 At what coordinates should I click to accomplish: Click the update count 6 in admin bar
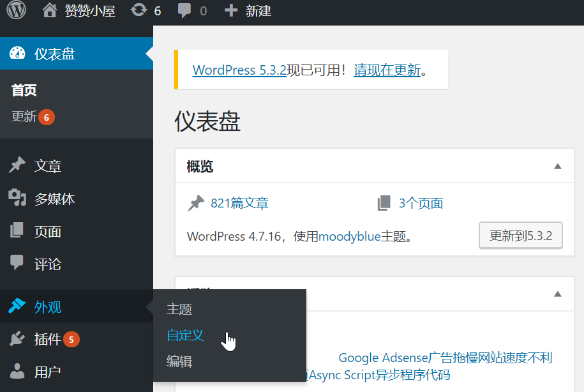click(158, 11)
